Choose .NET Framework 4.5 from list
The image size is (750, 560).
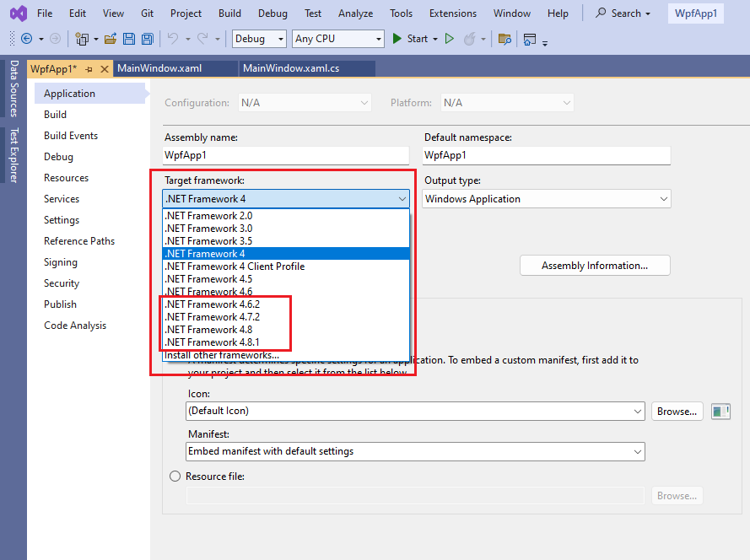(x=286, y=279)
